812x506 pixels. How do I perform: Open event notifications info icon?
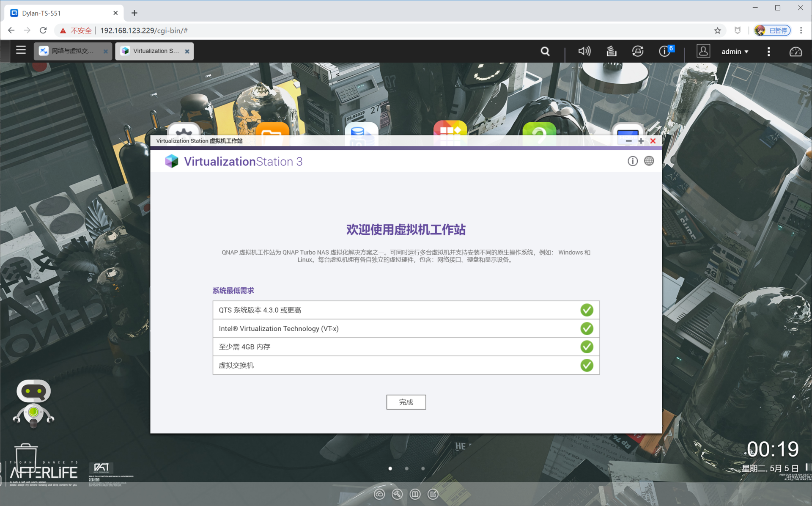[x=664, y=51]
